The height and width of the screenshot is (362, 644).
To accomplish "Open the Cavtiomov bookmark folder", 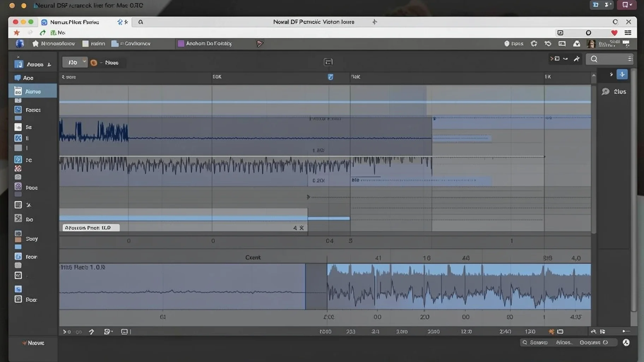I will [x=131, y=43].
